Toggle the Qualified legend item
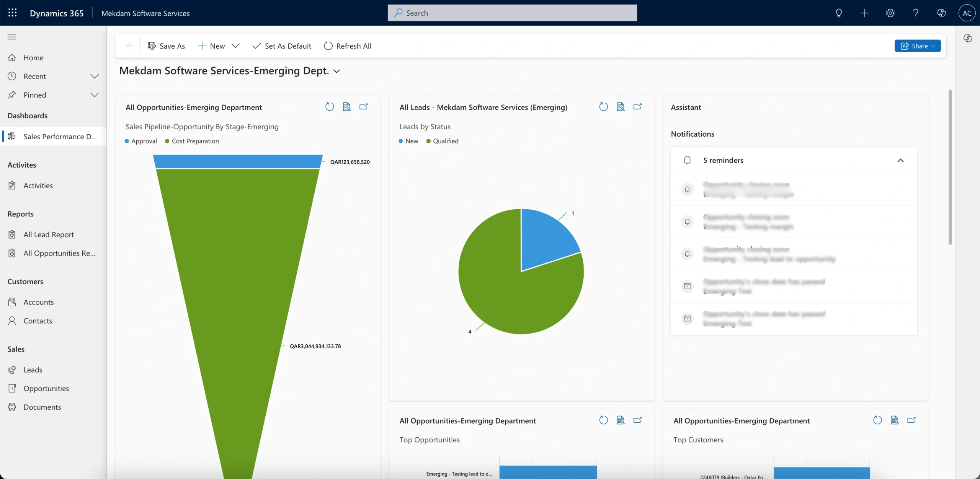 442,141
